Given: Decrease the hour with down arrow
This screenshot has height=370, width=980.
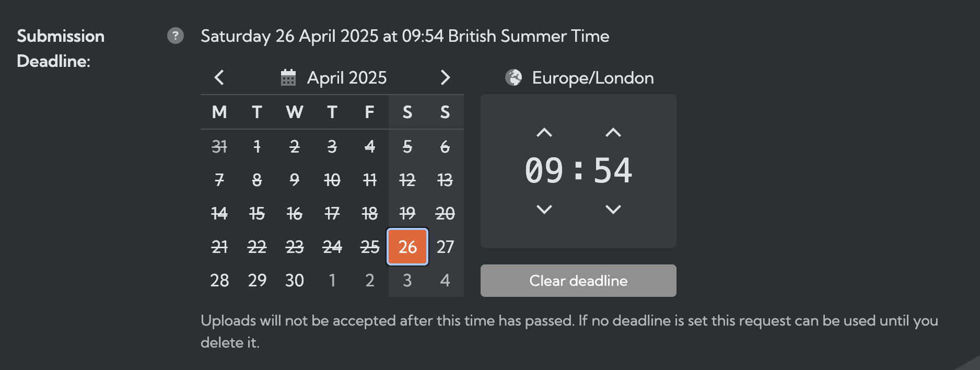Looking at the screenshot, I should click(544, 210).
